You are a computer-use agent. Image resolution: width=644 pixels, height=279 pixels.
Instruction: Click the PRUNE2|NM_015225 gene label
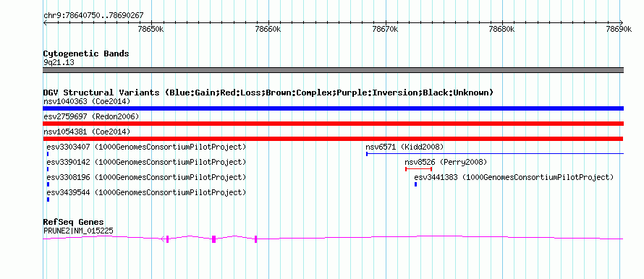coord(78,231)
